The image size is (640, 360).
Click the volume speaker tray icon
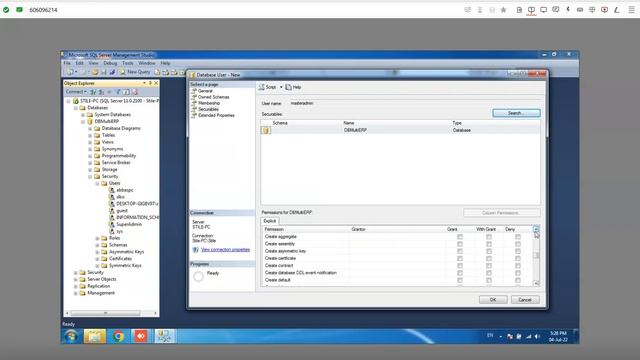click(537, 336)
